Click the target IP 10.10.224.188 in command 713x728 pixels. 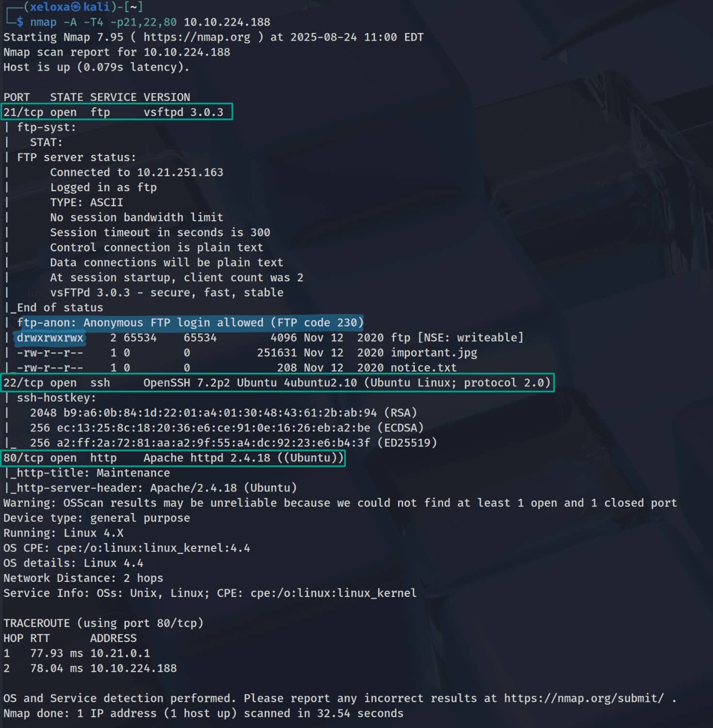click(x=227, y=22)
